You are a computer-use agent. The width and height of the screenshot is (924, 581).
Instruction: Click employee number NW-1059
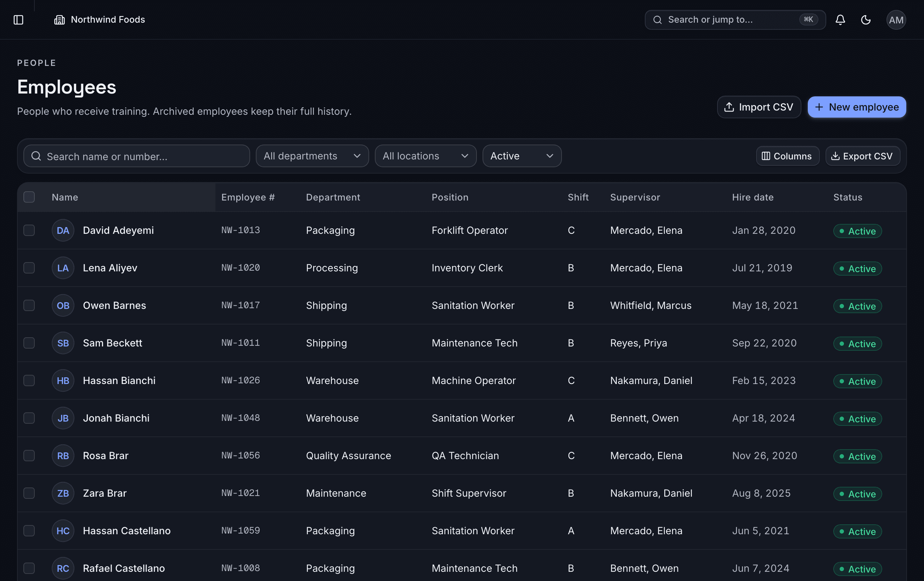pyautogui.click(x=241, y=531)
